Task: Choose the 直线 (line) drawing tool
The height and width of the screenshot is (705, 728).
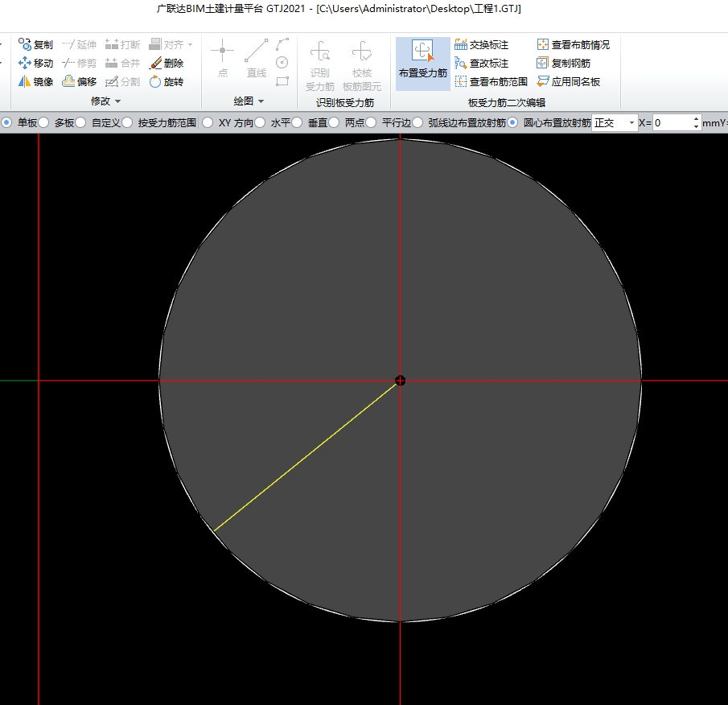Action: tap(257, 59)
